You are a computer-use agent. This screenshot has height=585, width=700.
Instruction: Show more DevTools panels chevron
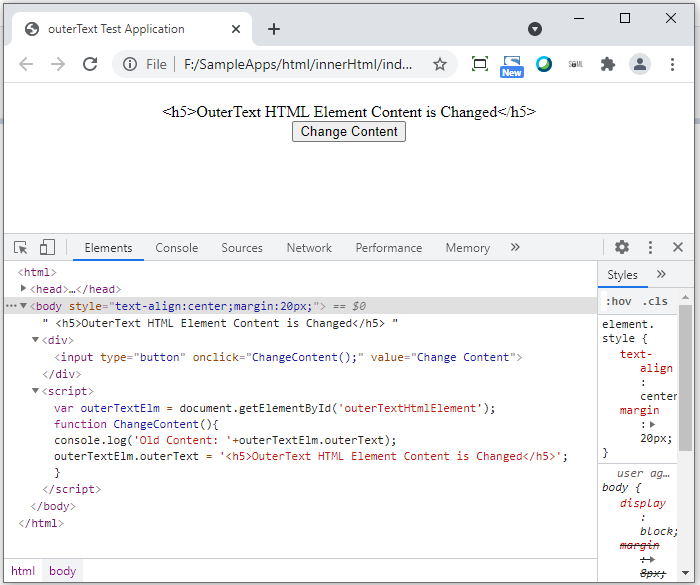[x=515, y=247]
